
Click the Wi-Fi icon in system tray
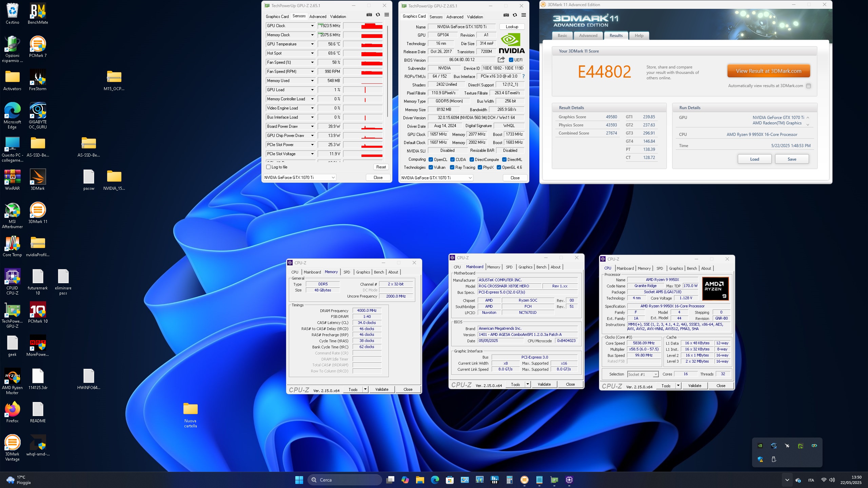pyautogui.click(x=824, y=480)
